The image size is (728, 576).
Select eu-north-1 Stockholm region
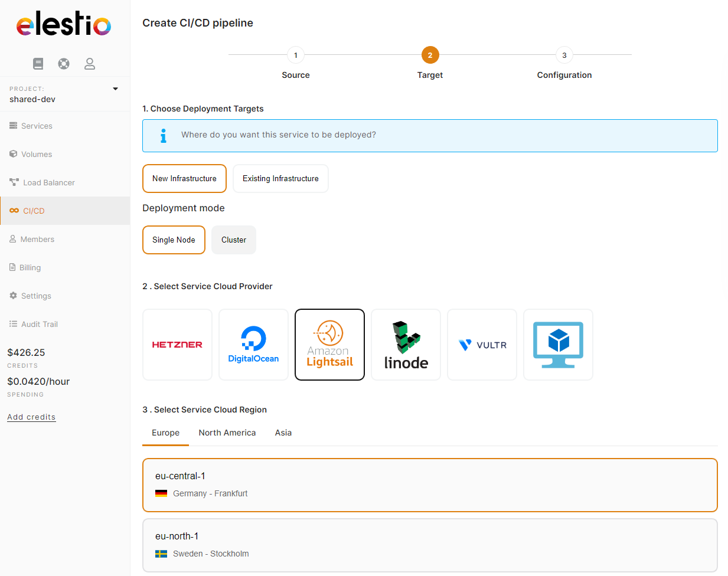pos(430,545)
